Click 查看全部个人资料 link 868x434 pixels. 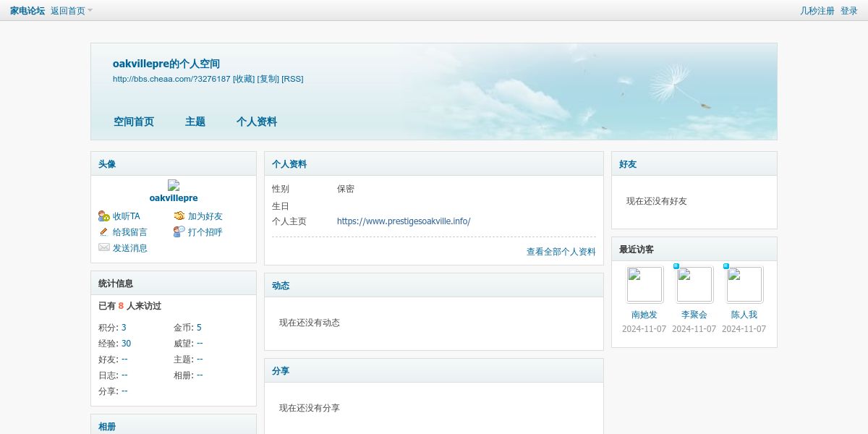click(561, 252)
